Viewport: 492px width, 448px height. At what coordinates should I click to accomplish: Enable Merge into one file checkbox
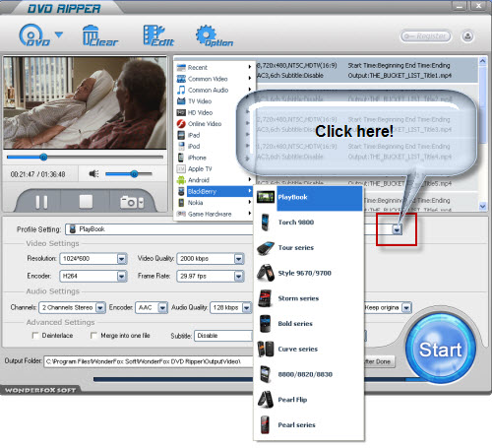93,336
